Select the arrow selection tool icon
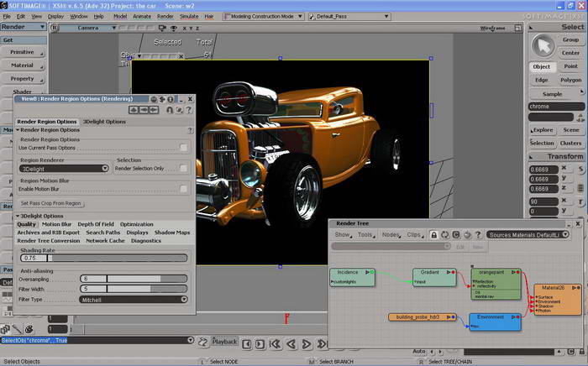This screenshot has height=366, width=588. coord(544,44)
